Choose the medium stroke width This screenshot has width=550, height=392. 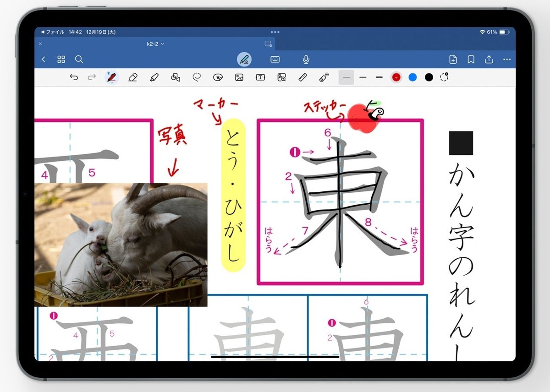pos(363,77)
